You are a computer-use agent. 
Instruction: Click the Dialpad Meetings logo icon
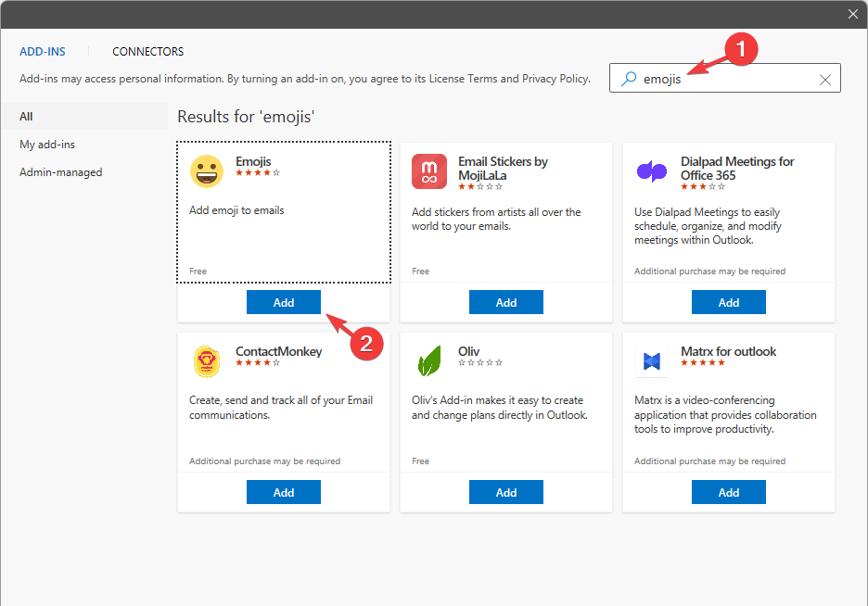[x=652, y=171]
